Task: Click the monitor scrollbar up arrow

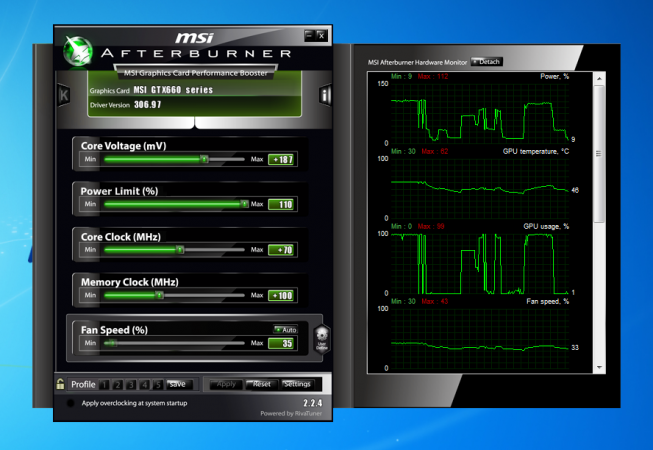Action: [599, 79]
